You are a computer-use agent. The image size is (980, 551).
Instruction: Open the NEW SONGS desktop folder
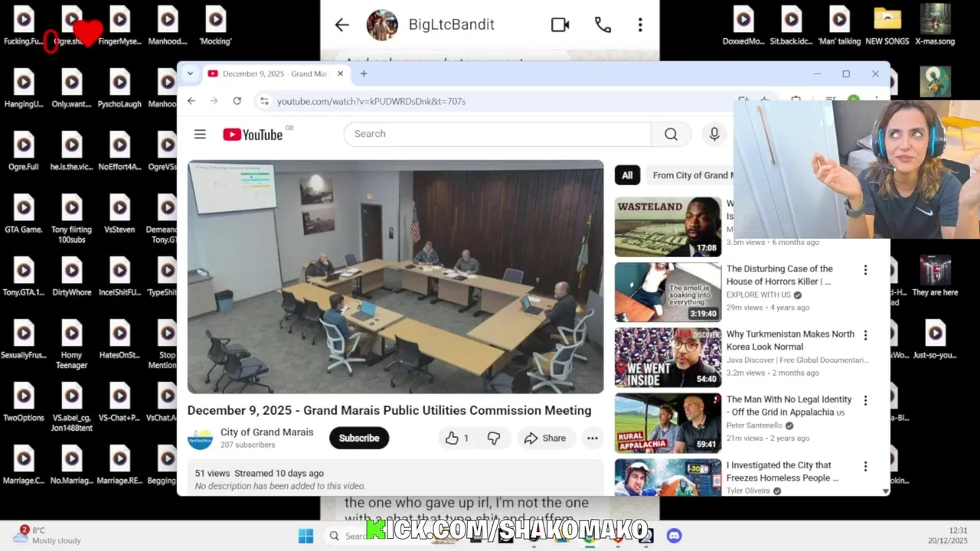[887, 25]
